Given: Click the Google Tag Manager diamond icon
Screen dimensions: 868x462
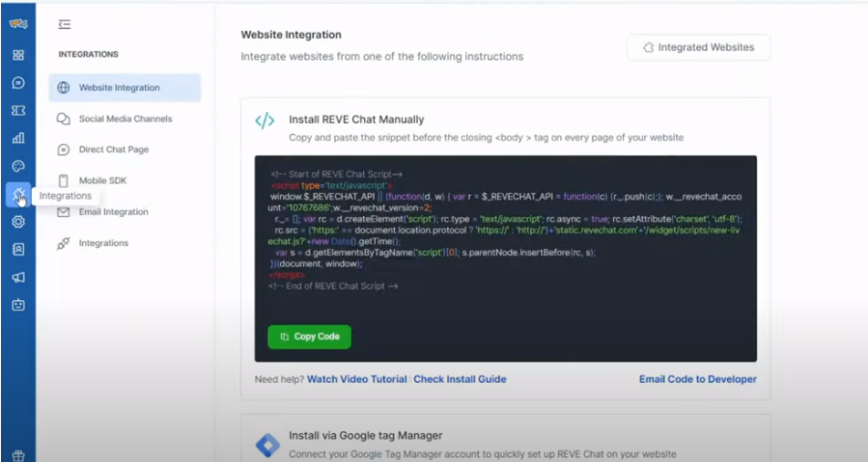Looking at the screenshot, I should (267, 445).
